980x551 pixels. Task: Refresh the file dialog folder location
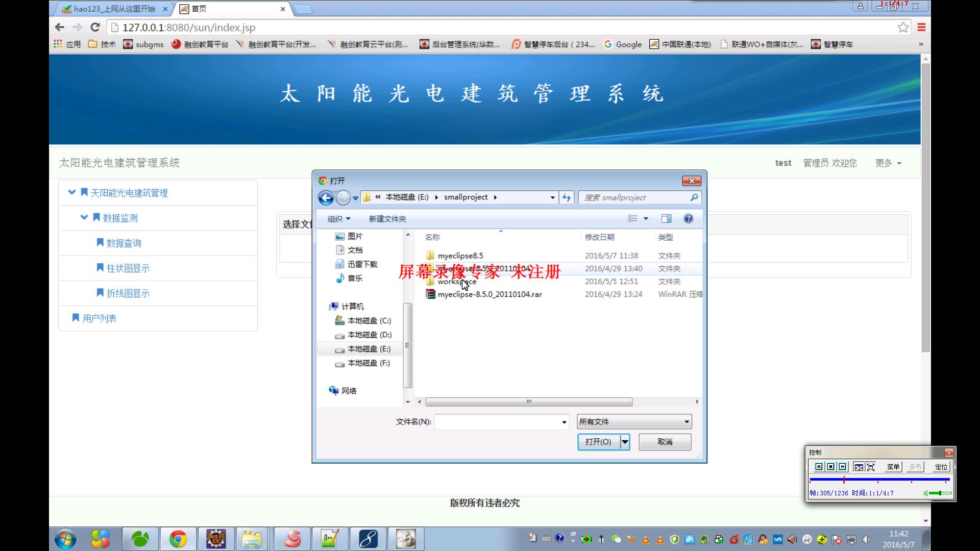[x=567, y=197]
